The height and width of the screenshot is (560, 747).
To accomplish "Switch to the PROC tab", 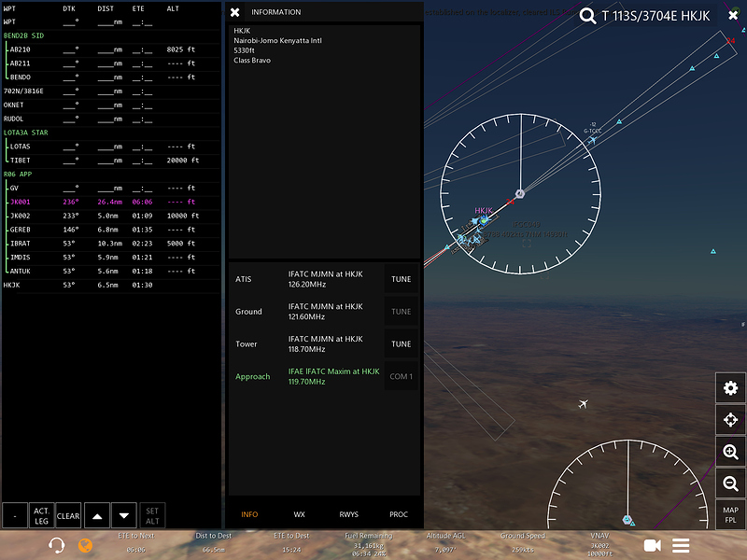I will 399,514.
